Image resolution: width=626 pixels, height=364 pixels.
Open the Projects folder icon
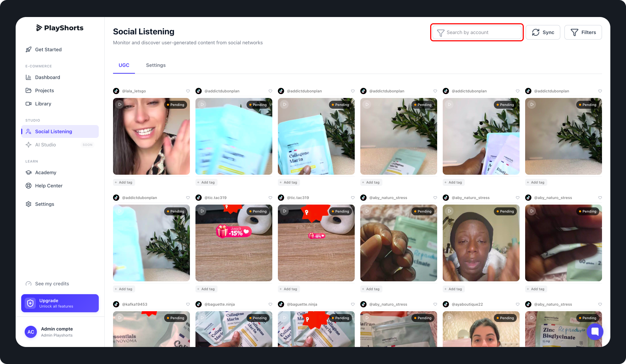29,91
